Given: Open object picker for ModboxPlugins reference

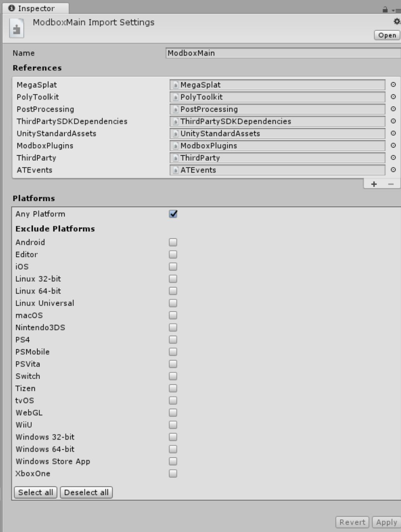Looking at the screenshot, I should (x=393, y=146).
